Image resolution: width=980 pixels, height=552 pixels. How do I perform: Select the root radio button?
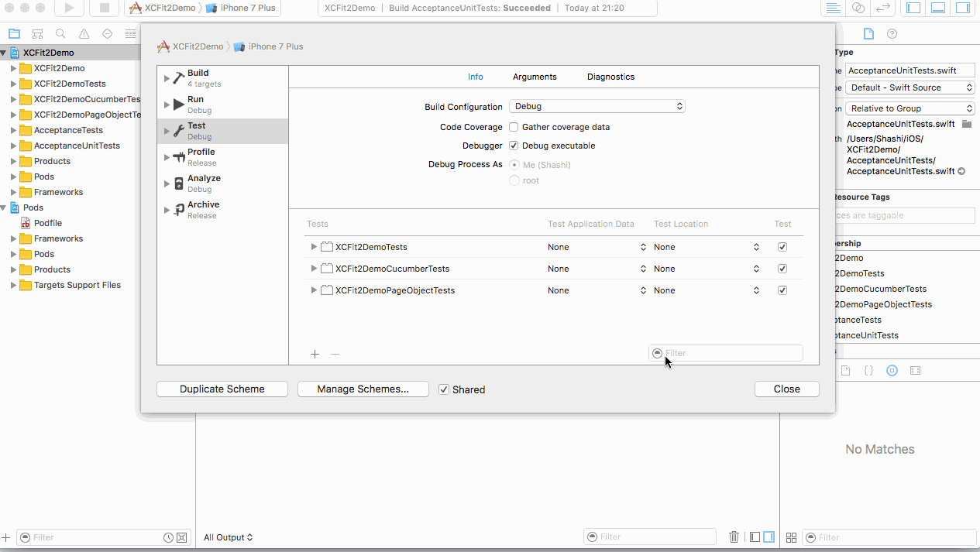[514, 180]
